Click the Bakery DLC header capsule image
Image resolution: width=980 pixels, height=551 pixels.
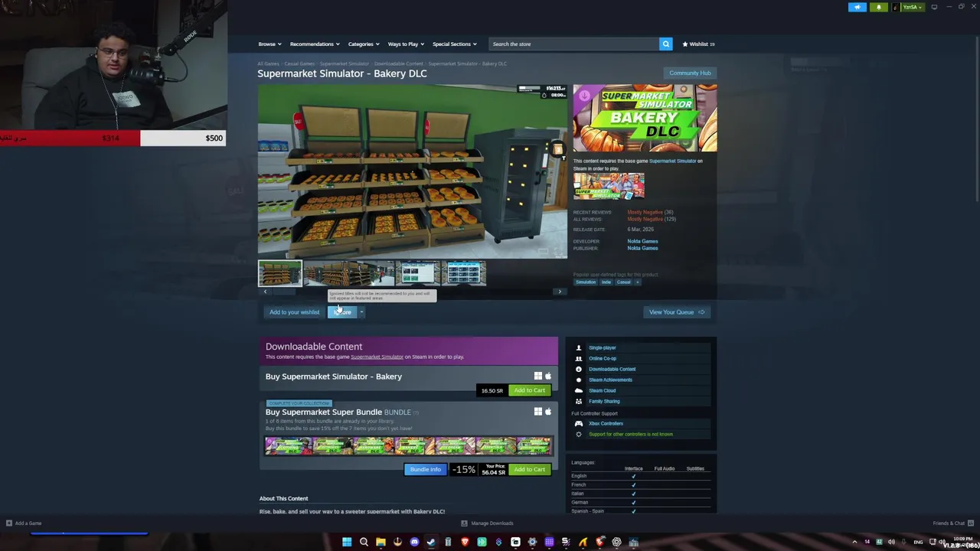[x=645, y=118]
